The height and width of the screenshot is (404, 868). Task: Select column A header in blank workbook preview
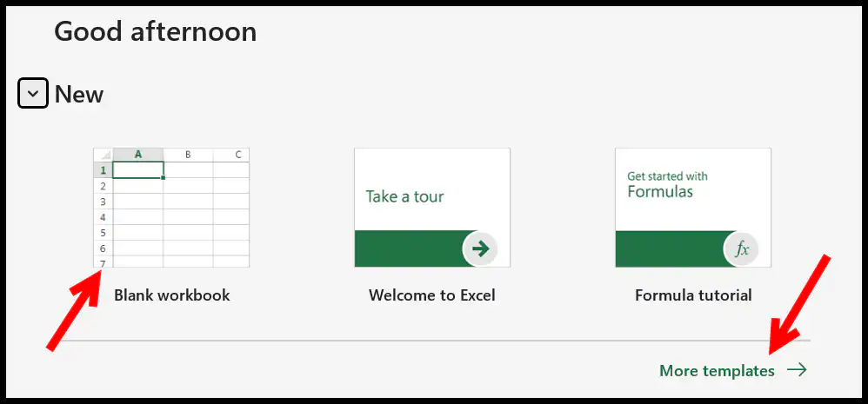click(137, 155)
